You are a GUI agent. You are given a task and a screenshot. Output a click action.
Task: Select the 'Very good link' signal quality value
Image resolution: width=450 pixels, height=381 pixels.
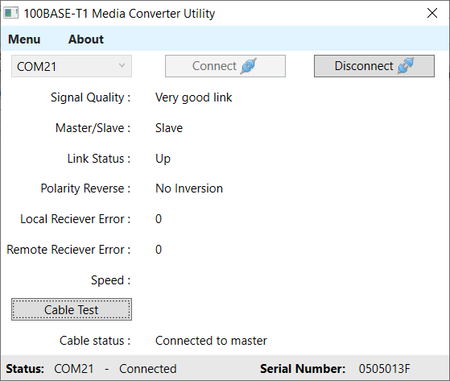pyautogui.click(x=194, y=97)
